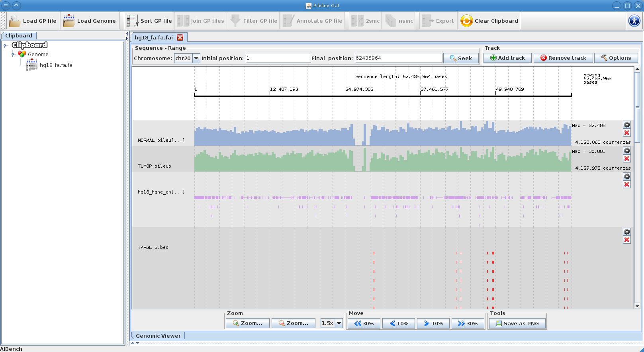Click Save as PNG button
Viewport: 644px width, 352px height.
point(517,323)
